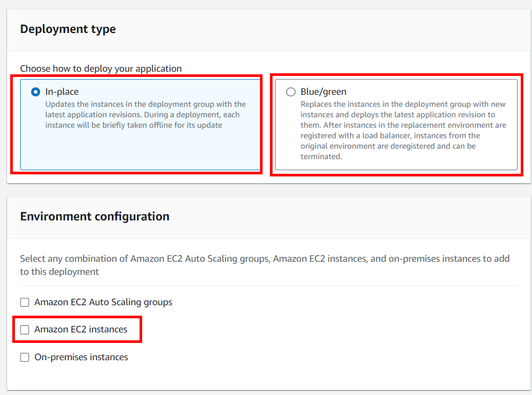Click 'Select any combination of Amazon EC2' text

pos(265,265)
